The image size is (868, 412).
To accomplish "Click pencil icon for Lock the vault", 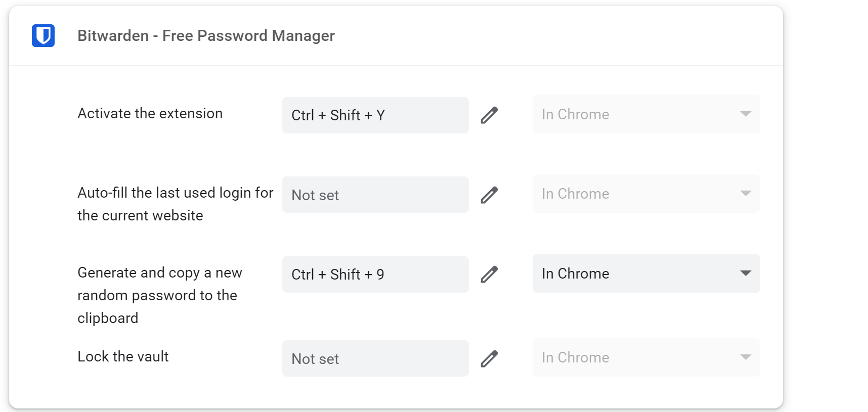I will [489, 359].
